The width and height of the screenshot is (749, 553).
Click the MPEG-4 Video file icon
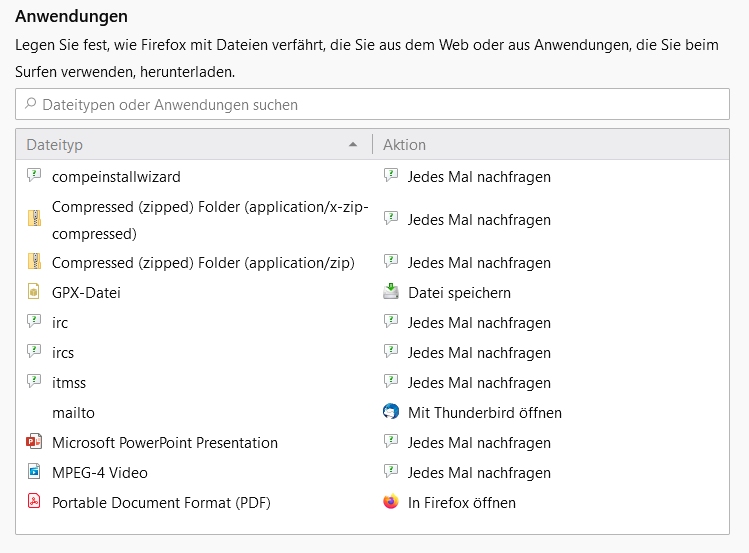point(34,472)
